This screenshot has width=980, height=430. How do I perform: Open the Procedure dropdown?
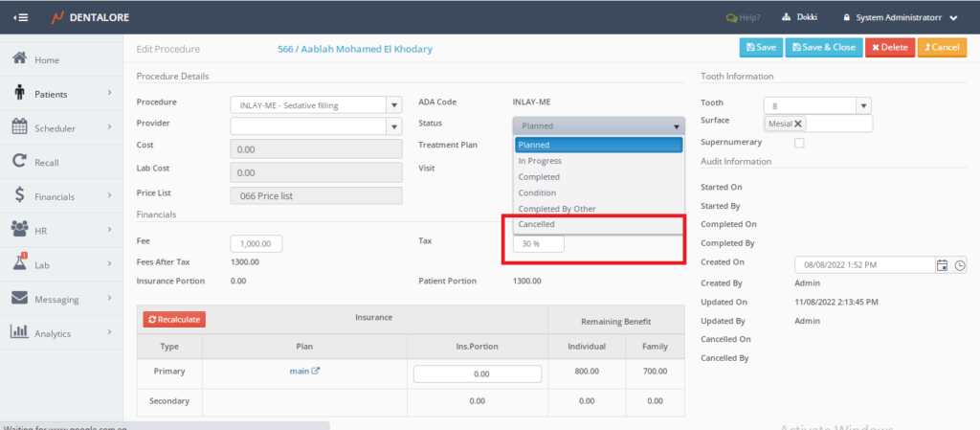[392, 104]
